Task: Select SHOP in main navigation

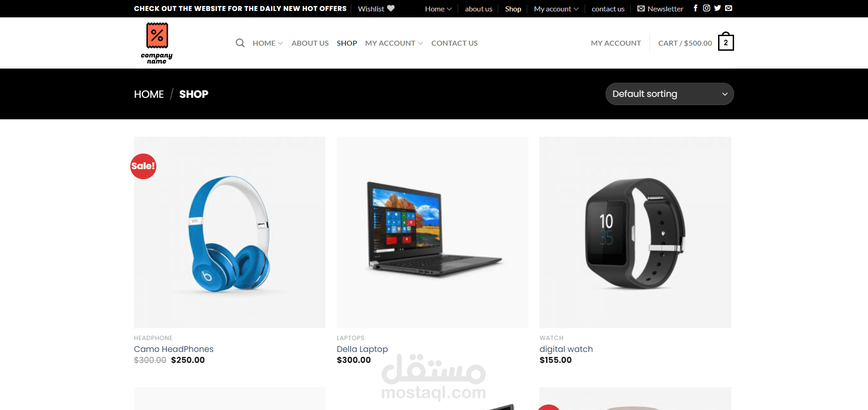Action: pyautogui.click(x=347, y=43)
